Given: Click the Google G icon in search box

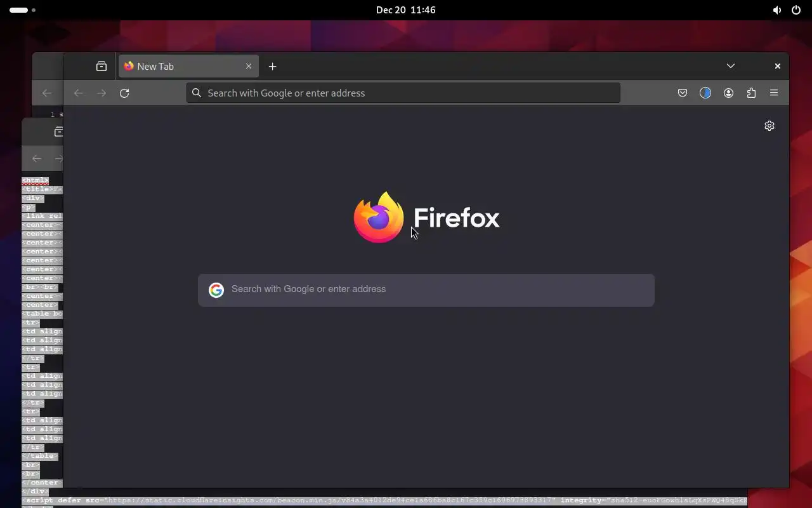Looking at the screenshot, I should point(216,290).
